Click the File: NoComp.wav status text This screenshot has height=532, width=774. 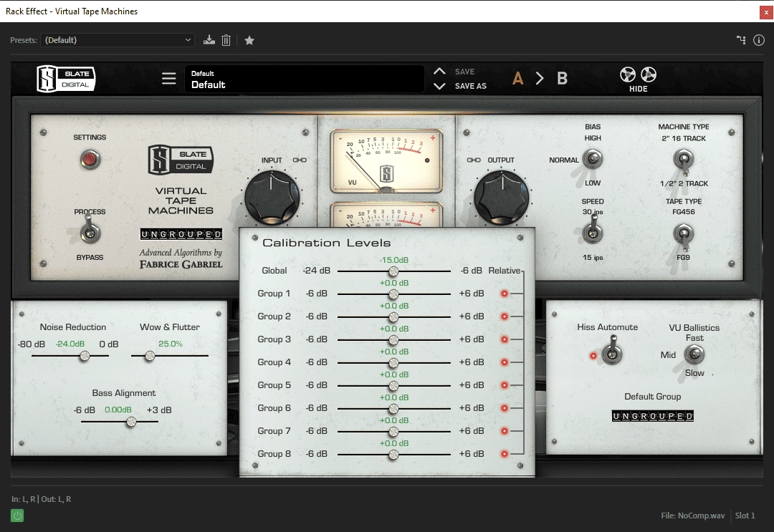tap(692, 516)
